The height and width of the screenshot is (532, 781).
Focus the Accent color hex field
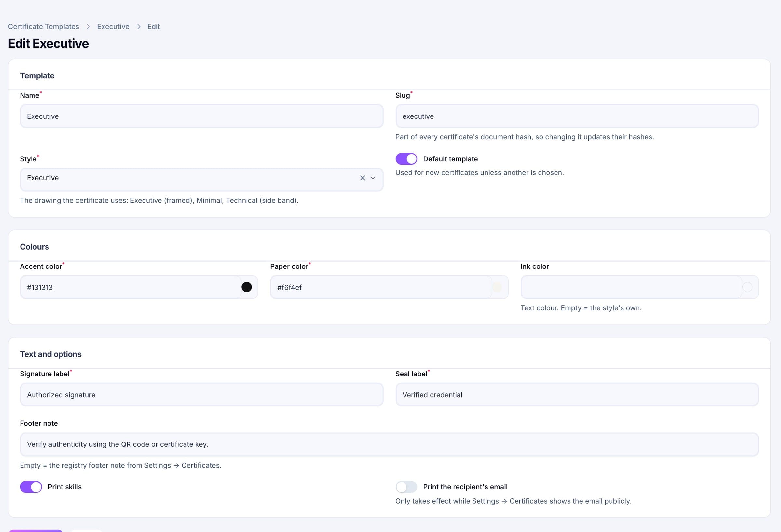131,287
